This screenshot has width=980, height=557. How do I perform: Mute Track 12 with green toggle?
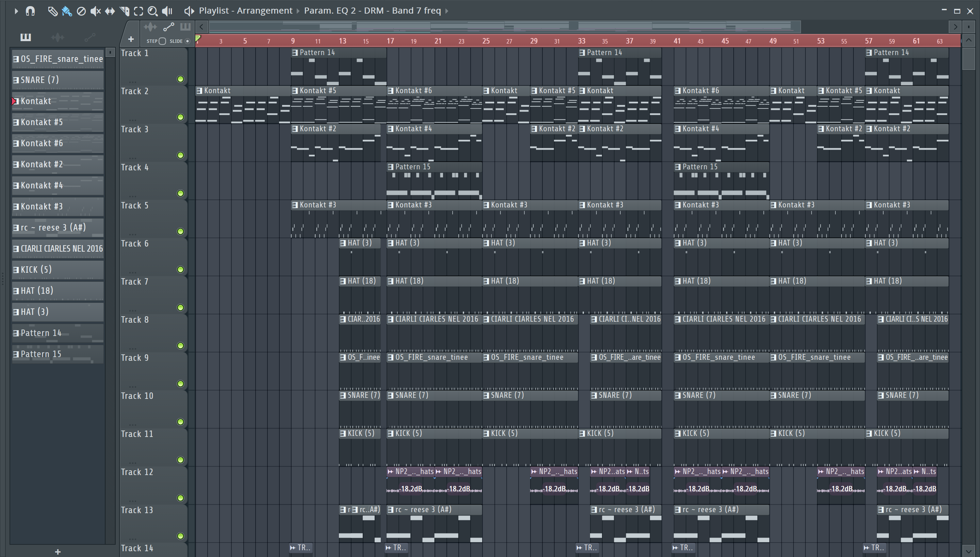point(180,498)
